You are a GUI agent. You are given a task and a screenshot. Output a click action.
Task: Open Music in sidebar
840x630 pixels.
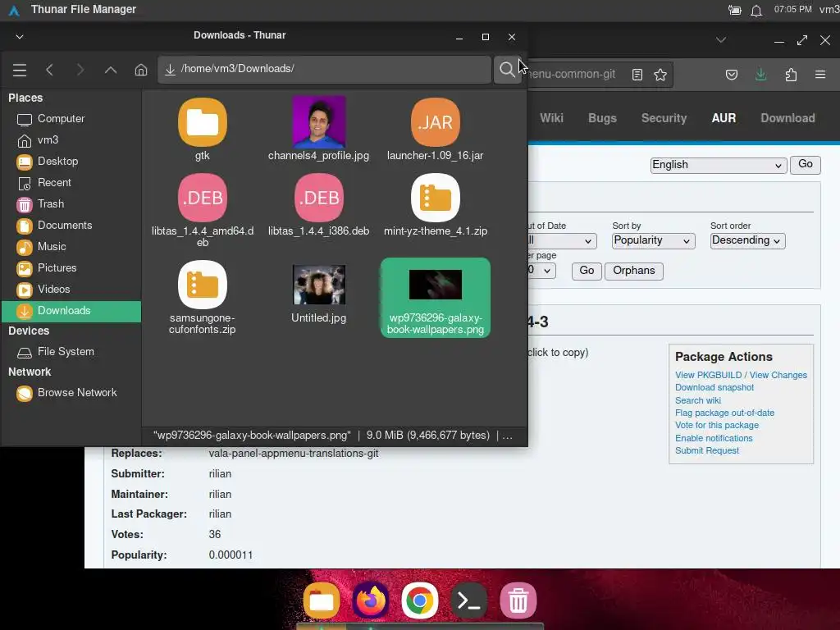click(x=71, y=247)
